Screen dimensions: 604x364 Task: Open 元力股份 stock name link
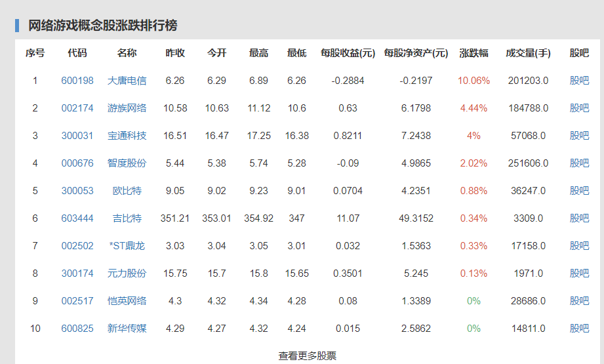(127, 273)
